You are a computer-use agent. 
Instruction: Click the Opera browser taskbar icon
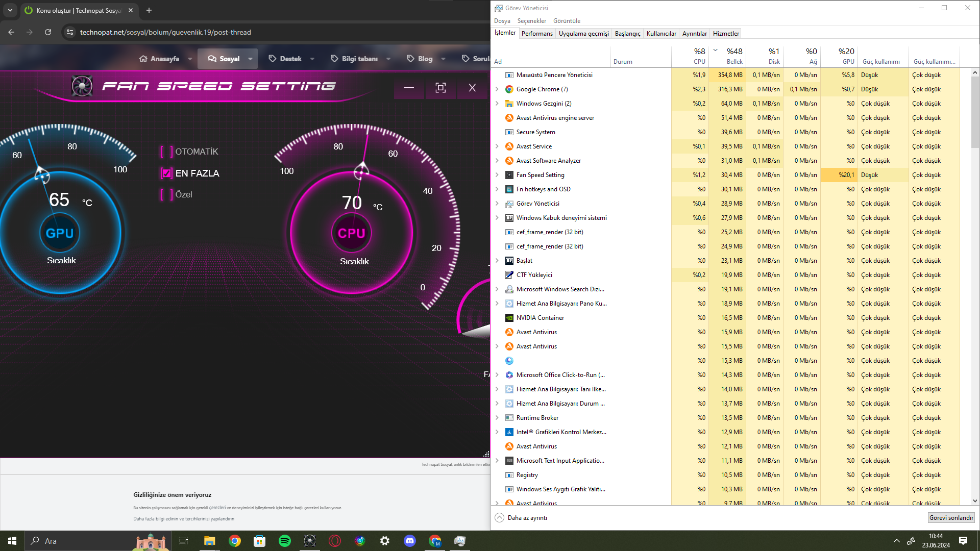pos(335,541)
